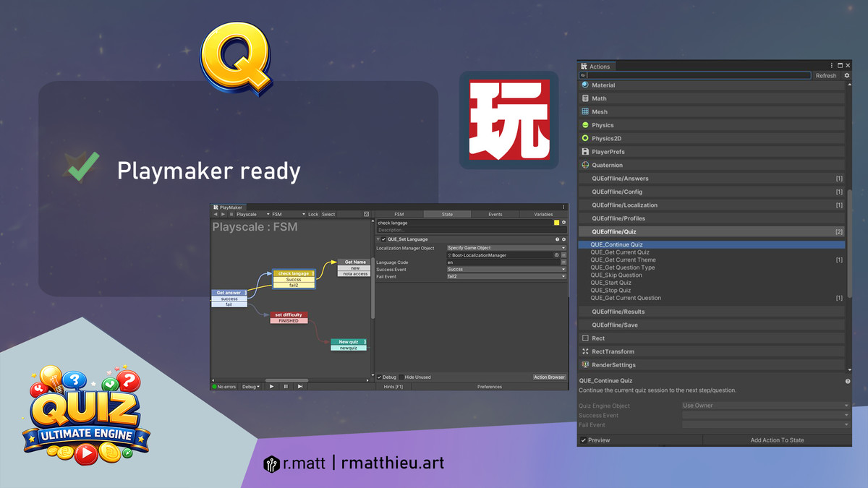
Task: Open Playscale object dropdown
Action: point(252,214)
